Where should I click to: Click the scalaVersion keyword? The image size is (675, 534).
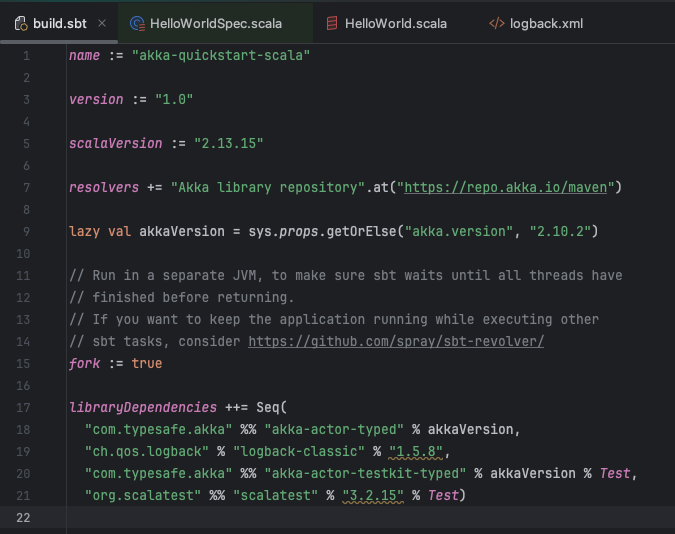116,143
